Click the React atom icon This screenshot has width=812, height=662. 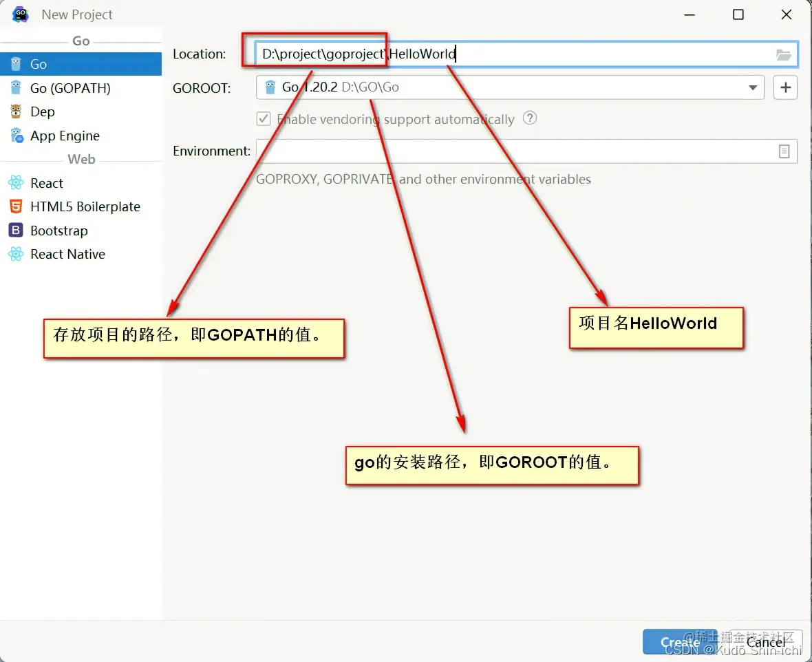16,182
